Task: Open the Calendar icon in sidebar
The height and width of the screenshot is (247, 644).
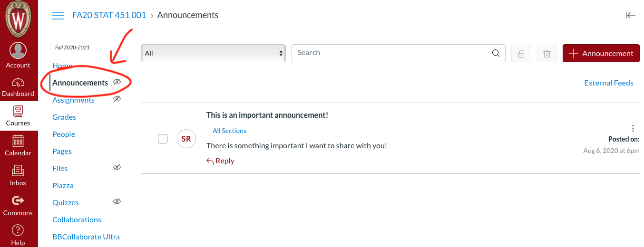Action: pos(18,145)
